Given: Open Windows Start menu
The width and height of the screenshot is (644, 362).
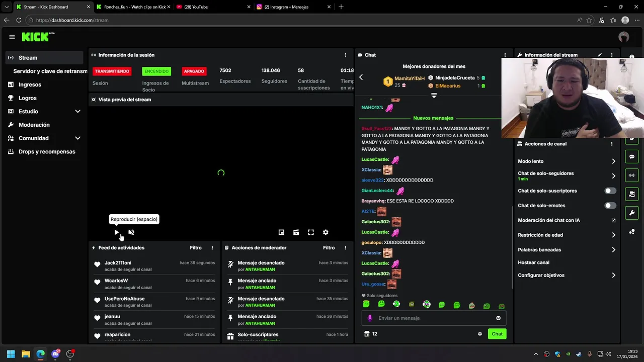Looking at the screenshot, I should tap(11, 354).
